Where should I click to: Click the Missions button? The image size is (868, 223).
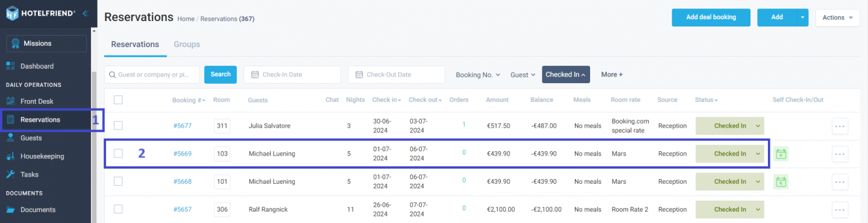[46, 43]
